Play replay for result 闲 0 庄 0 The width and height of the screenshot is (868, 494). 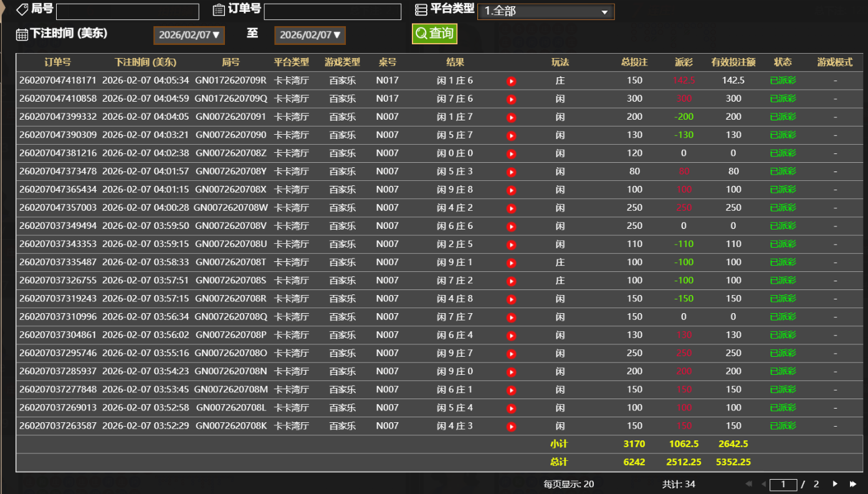click(511, 153)
